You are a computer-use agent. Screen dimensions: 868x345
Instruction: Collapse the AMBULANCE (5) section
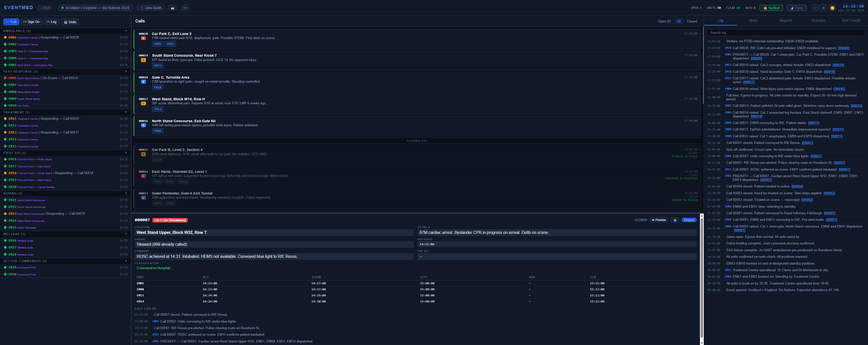coord(126,31)
